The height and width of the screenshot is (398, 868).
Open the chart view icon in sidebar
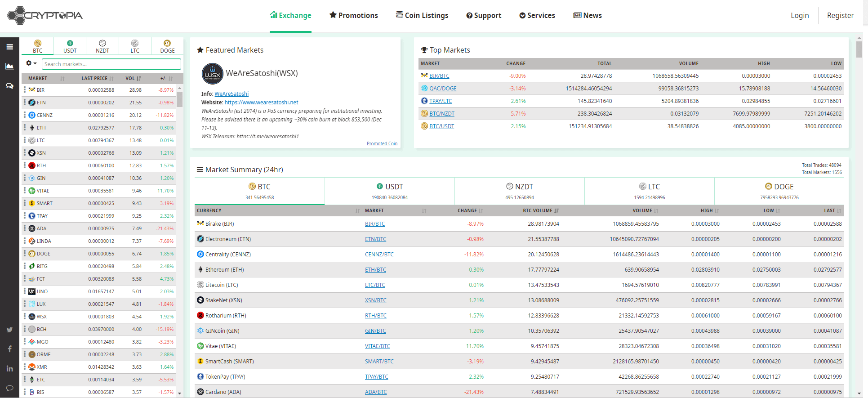[x=9, y=66]
